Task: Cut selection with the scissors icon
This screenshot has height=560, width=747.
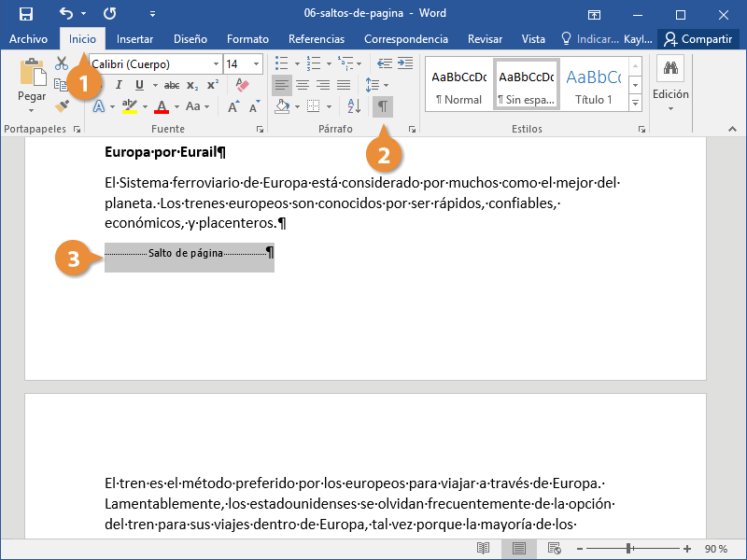Action: pyautogui.click(x=62, y=63)
